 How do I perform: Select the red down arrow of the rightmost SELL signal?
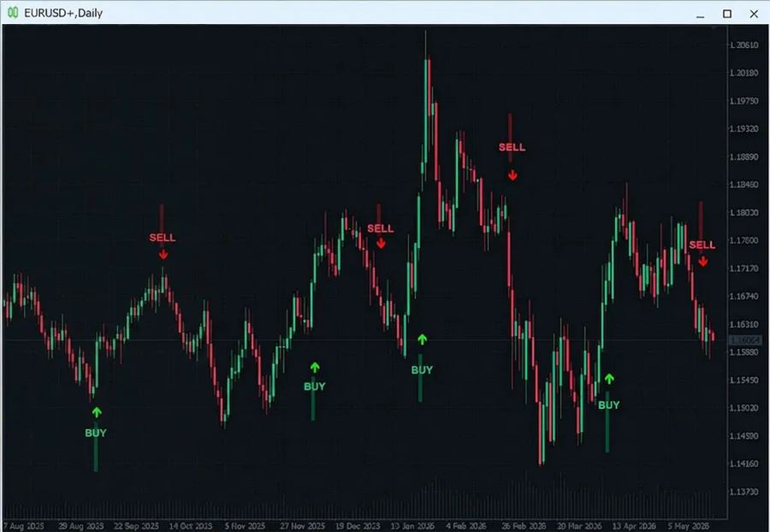(x=703, y=262)
